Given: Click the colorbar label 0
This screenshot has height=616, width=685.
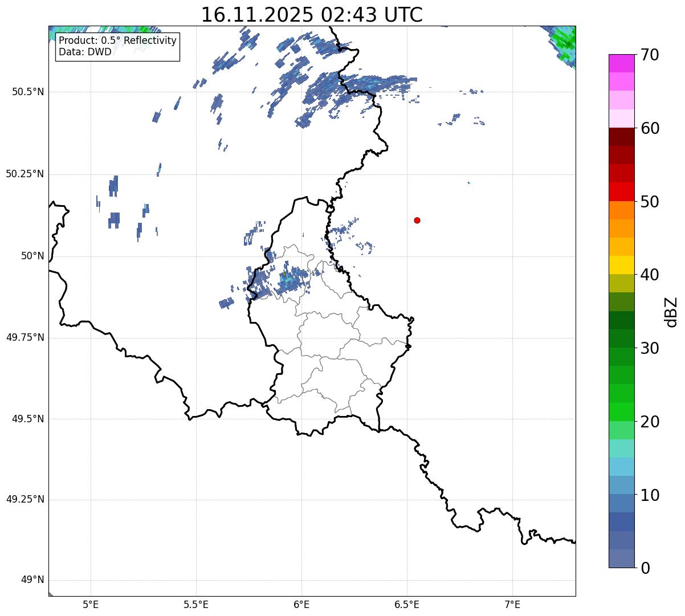Looking at the screenshot, I should point(645,568).
